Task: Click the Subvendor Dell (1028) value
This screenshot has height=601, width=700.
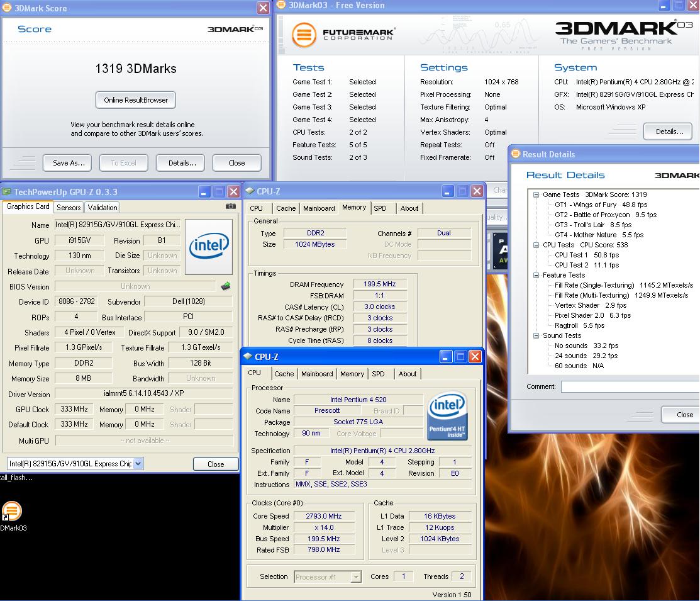Action: pyautogui.click(x=189, y=301)
